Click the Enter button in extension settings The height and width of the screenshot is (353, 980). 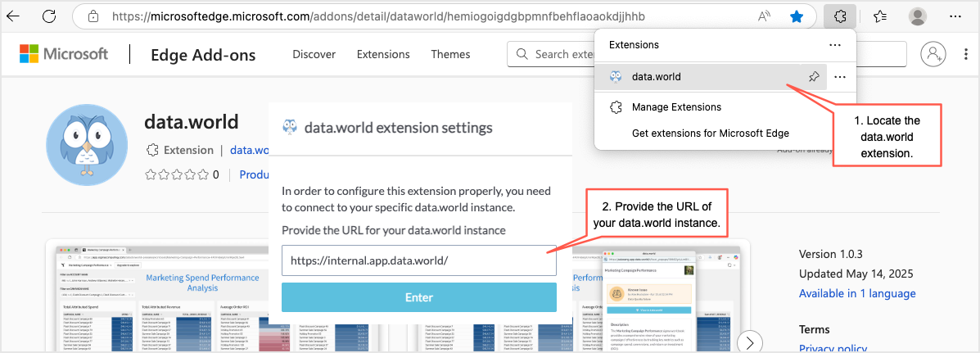pyautogui.click(x=418, y=297)
